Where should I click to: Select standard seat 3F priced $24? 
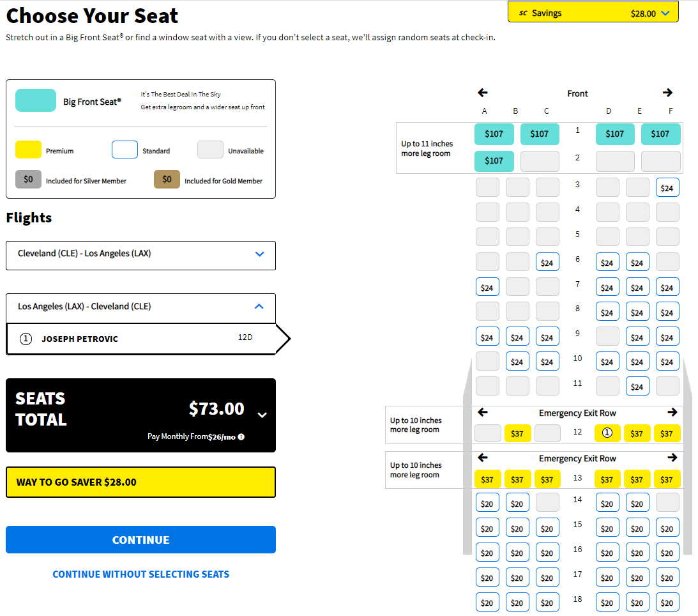tap(667, 188)
